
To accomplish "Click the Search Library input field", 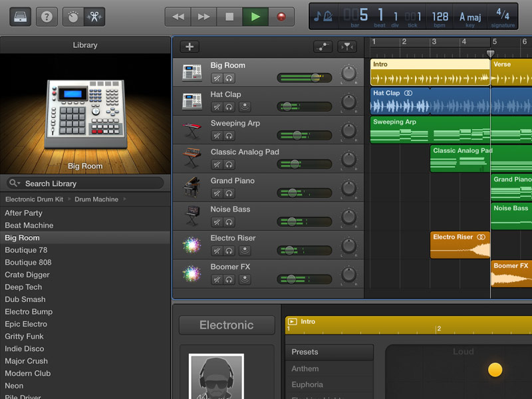I will [x=85, y=184].
